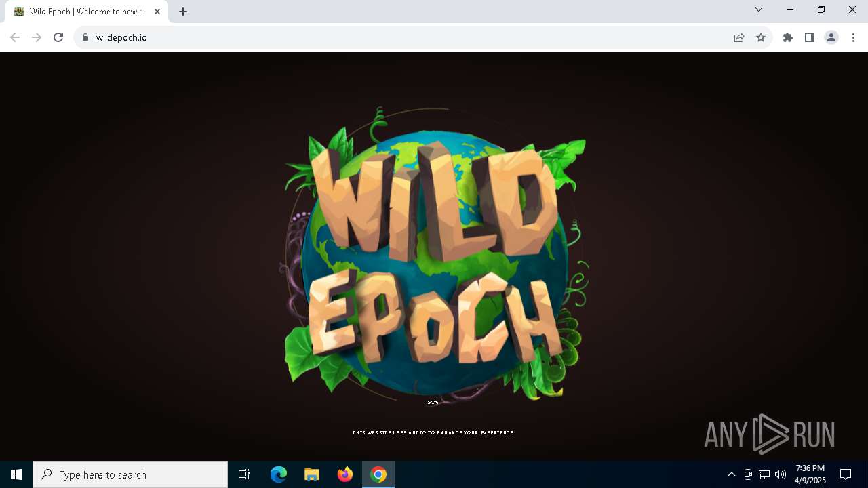Open the Action Center notifications

pos(846,474)
